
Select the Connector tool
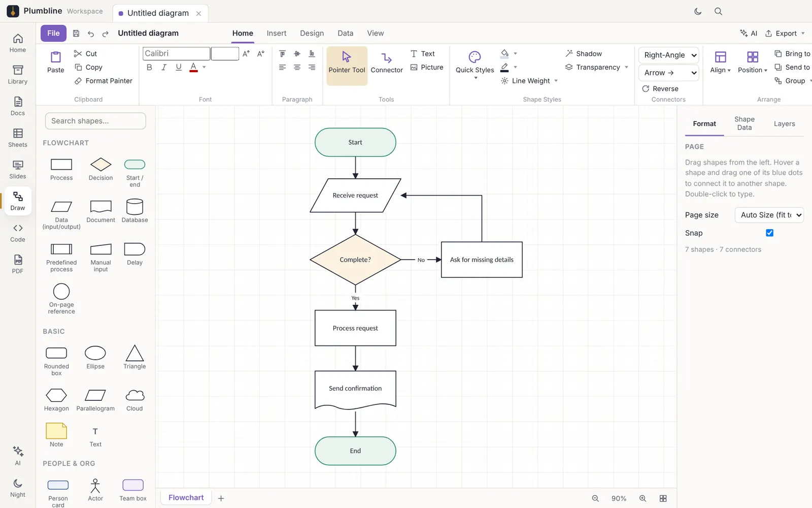pyautogui.click(x=387, y=63)
